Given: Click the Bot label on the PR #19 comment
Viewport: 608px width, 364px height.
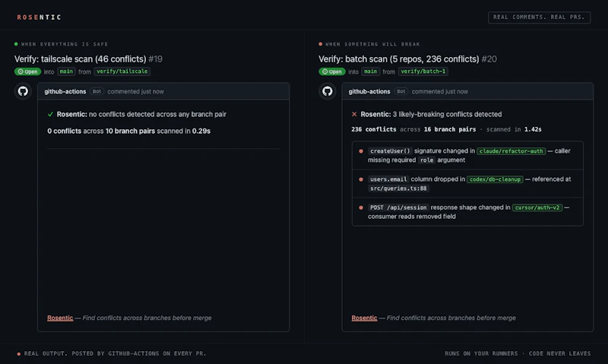Looking at the screenshot, I should pyautogui.click(x=97, y=91).
